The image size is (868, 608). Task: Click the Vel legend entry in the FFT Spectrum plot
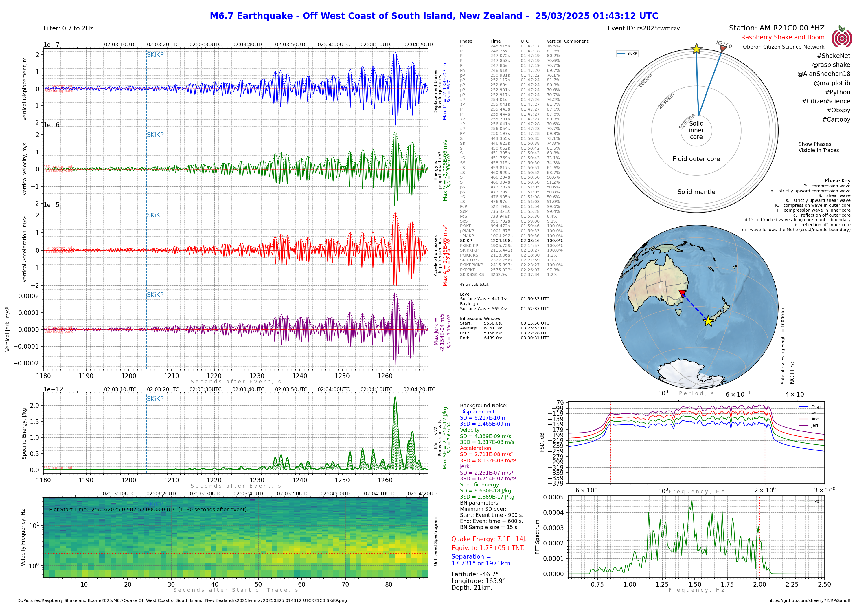[812, 501]
